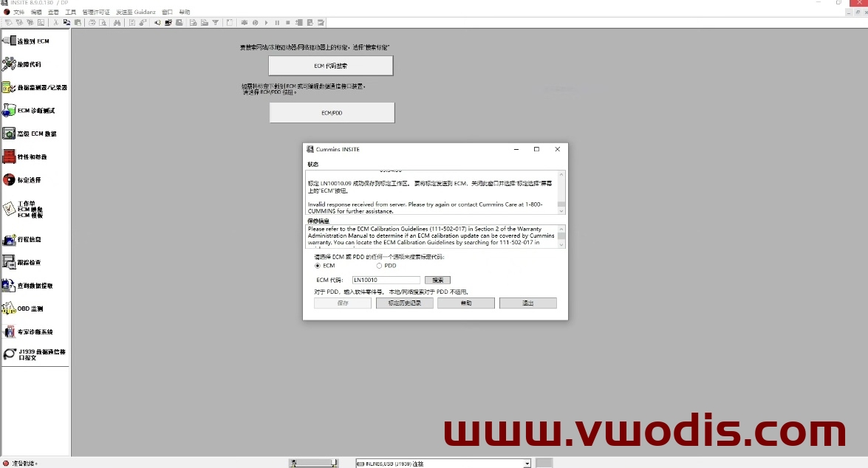
Task: Click the binoculars Find toolbar icon
Action: 117,23
